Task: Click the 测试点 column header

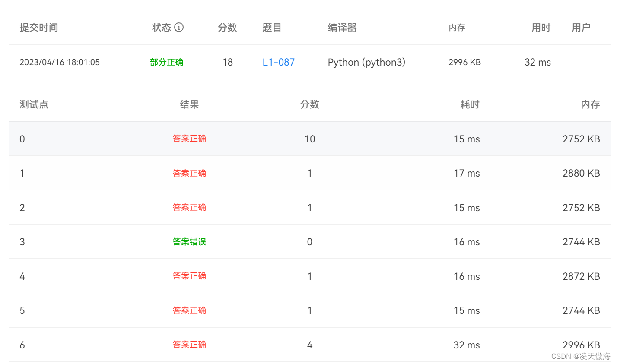Action: pyautogui.click(x=34, y=104)
